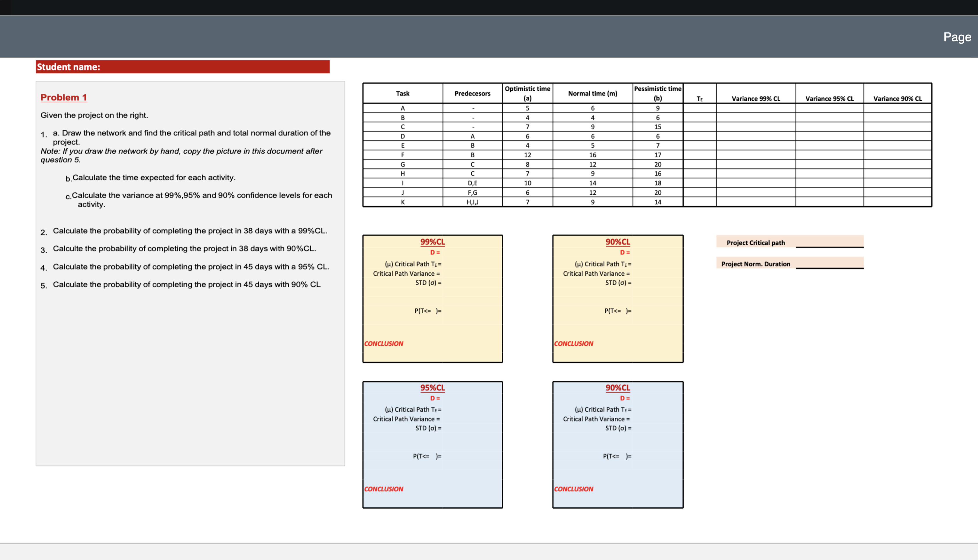
Task: Select predecessor cell H,I,J for task K
Action: 472,202
